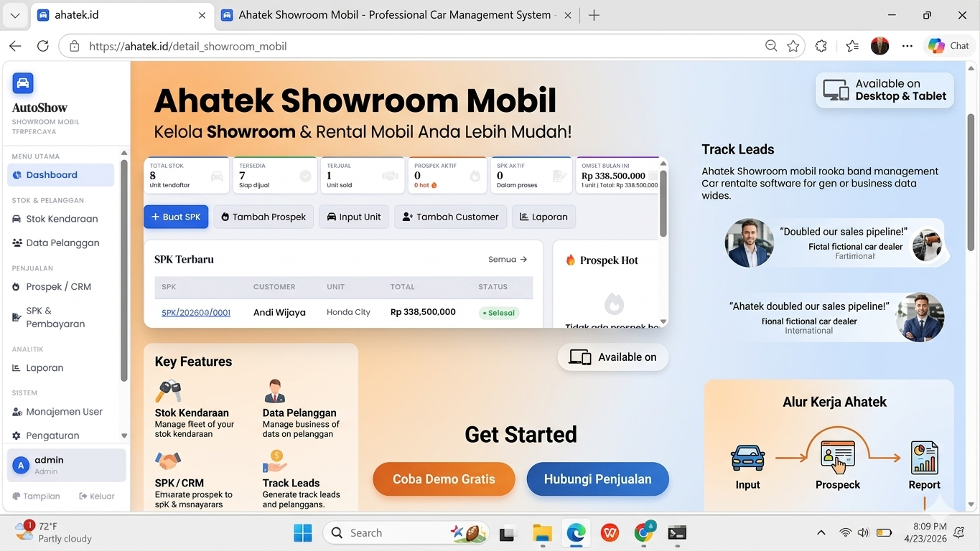Click the Coba Demo Gratis button
Viewport: 980px width, 551px height.
(443, 479)
